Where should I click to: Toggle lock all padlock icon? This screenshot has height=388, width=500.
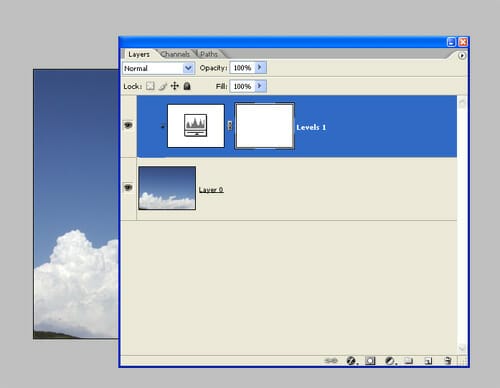point(187,86)
